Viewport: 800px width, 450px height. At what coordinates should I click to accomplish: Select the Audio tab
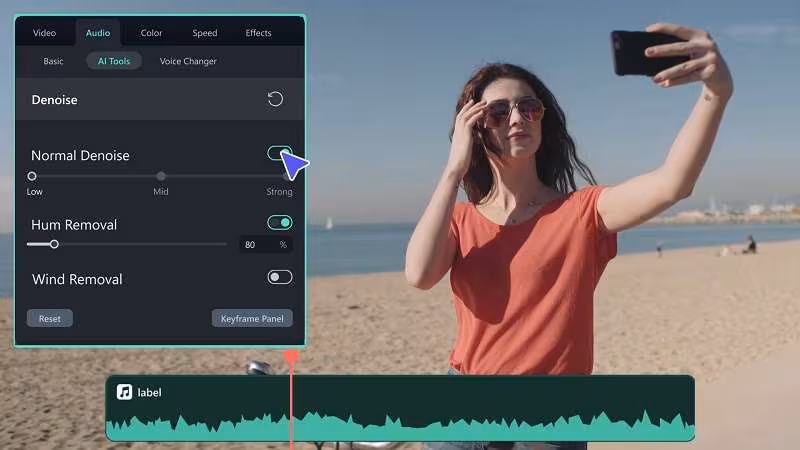(98, 33)
